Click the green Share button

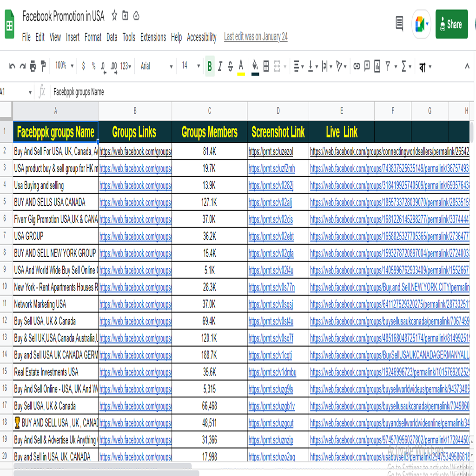coord(451,24)
